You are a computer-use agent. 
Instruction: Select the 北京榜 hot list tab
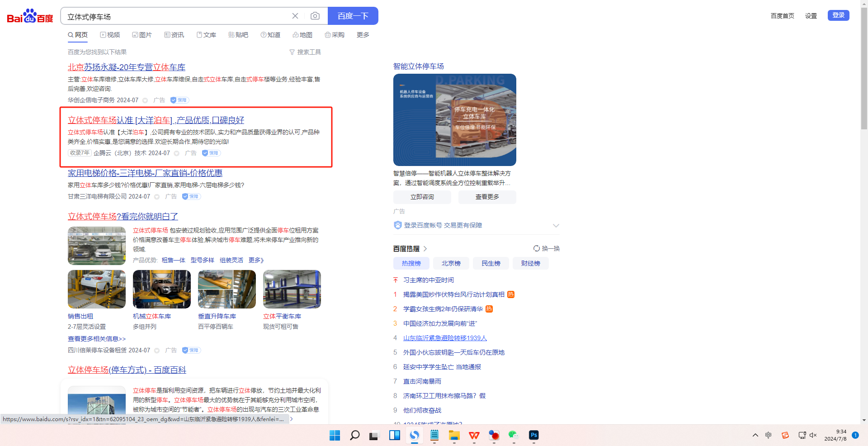[451, 263]
